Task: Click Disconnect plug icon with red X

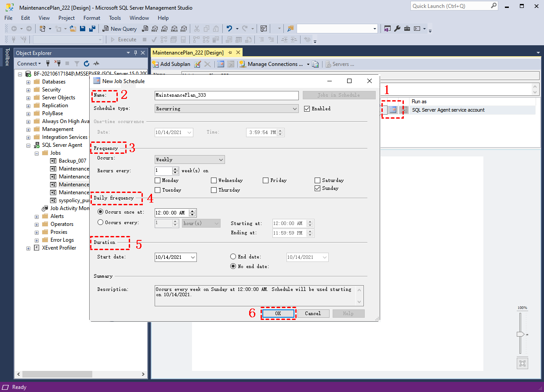Action: pos(57,64)
